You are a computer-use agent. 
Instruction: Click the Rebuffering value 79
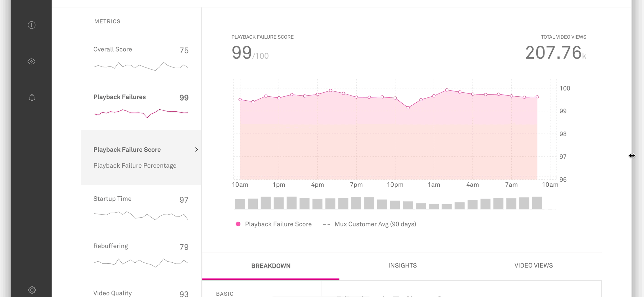coord(184,247)
